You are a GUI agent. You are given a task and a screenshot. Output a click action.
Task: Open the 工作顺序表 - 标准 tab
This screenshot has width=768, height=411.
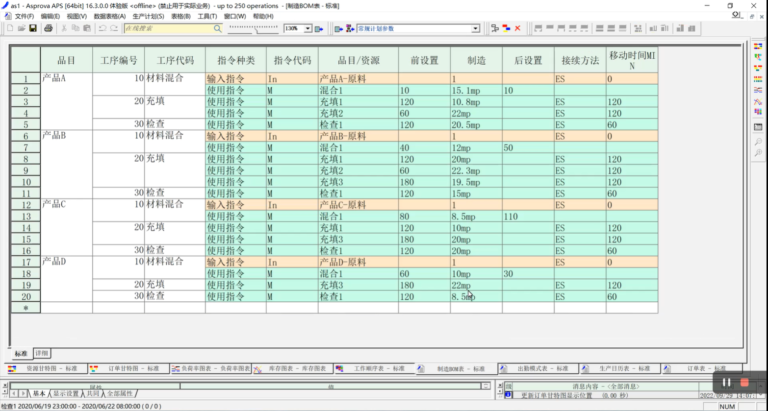375,368
